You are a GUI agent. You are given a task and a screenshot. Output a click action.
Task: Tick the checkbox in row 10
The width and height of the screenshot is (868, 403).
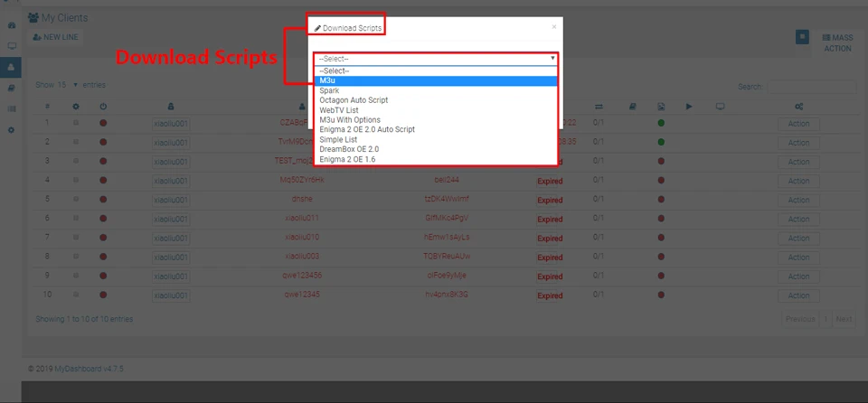76,295
